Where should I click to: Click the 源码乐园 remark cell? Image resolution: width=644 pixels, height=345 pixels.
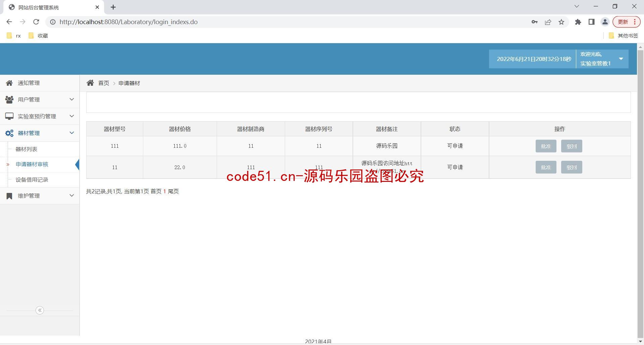387,146
